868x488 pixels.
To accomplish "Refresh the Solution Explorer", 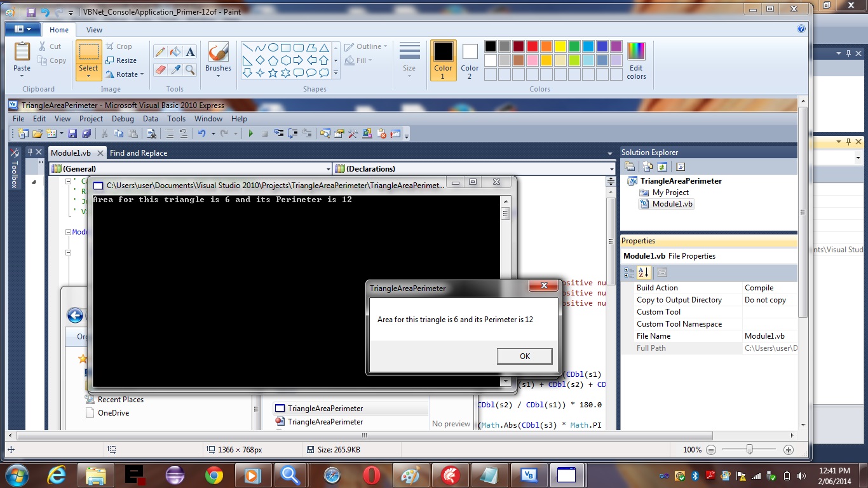I will point(662,166).
